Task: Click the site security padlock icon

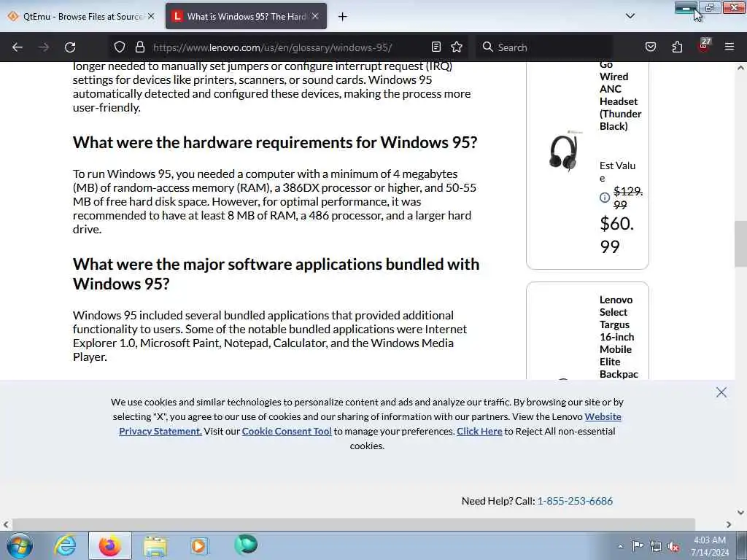Action: 139,47
